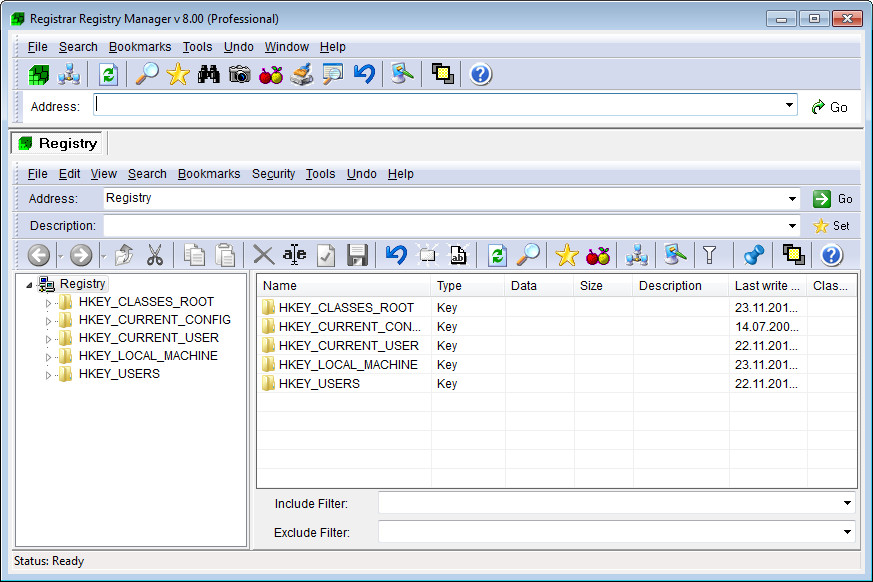This screenshot has height=582, width=873.
Task: Click the undo arrow in registry toolbar
Action: [396, 256]
